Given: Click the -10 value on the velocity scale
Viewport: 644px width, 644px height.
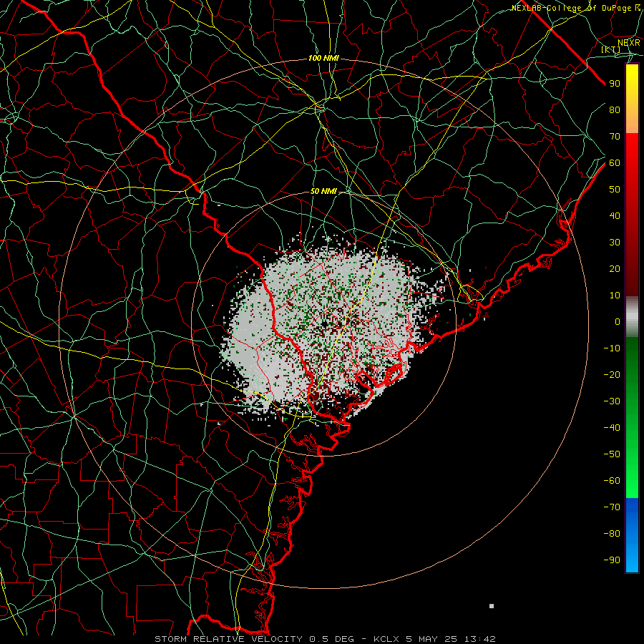Looking at the screenshot, I should 612,348.
